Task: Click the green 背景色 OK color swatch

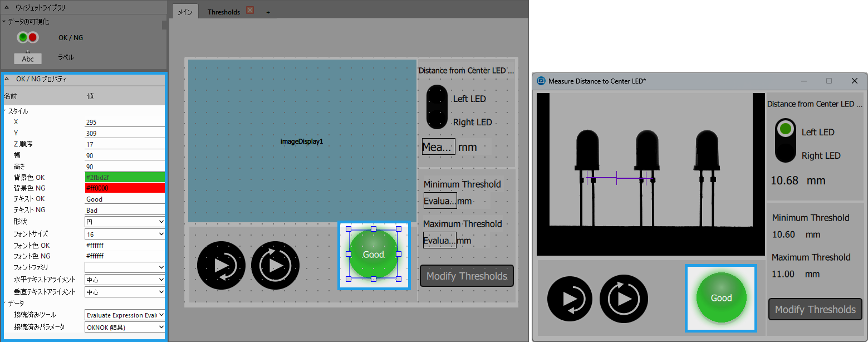Action: 125,177
